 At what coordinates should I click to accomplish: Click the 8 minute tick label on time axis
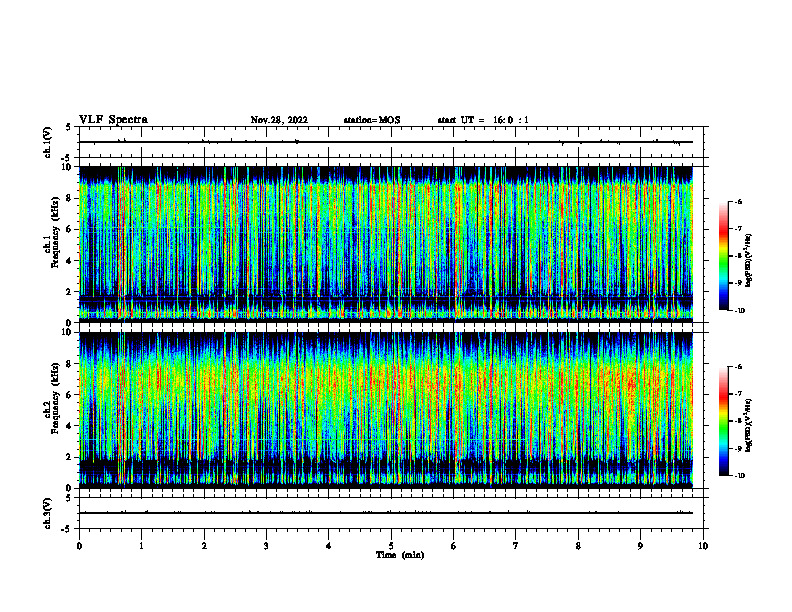click(x=578, y=546)
